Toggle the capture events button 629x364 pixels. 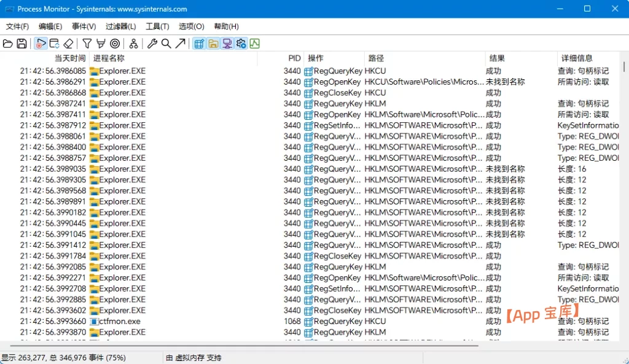pos(41,44)
